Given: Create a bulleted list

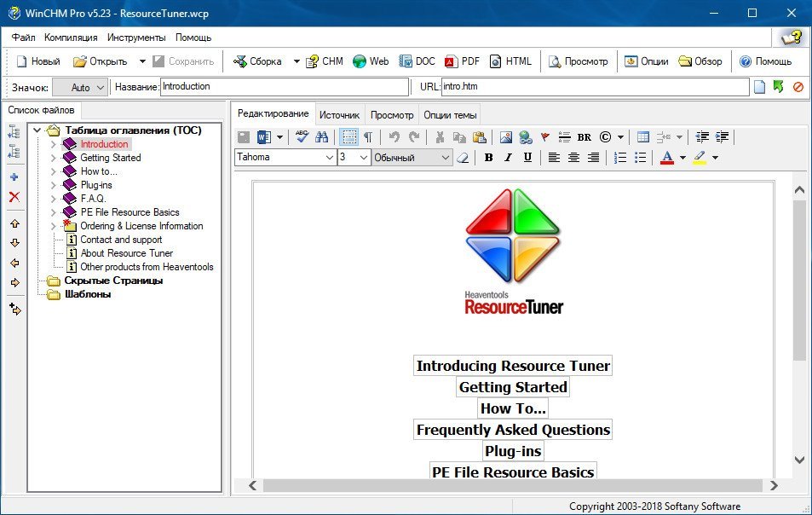Looking at the screenshot, I should click(x=640, y=158).
